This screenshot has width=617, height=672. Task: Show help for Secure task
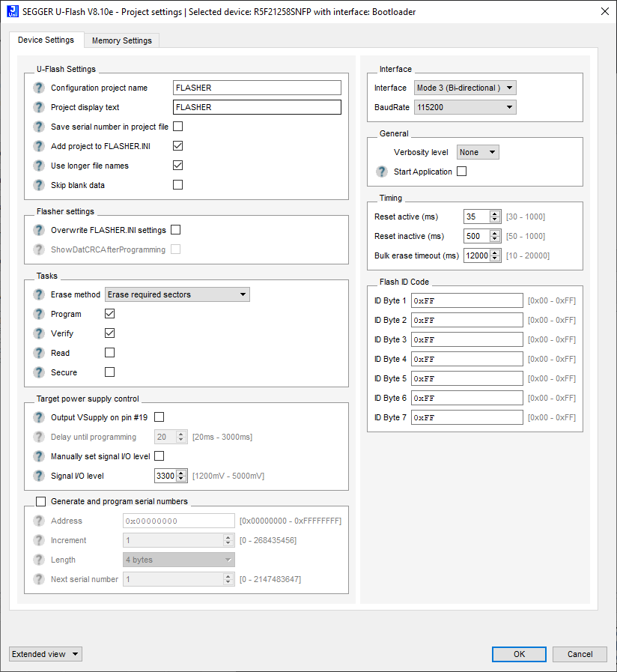coord(39,372)
